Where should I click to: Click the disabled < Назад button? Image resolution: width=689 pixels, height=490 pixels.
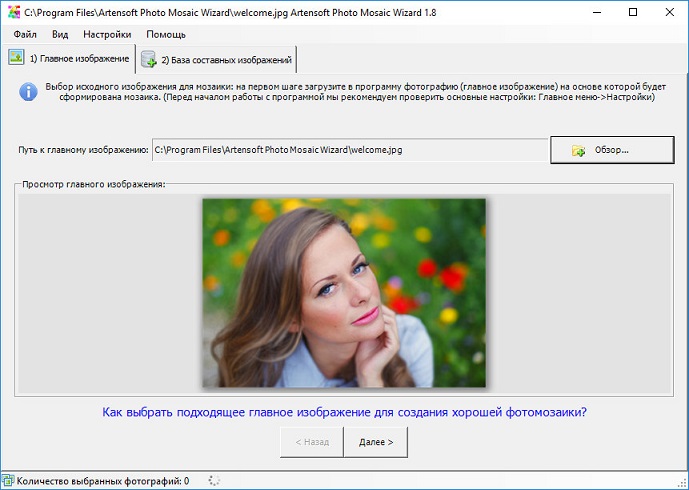tap(312, 442)
